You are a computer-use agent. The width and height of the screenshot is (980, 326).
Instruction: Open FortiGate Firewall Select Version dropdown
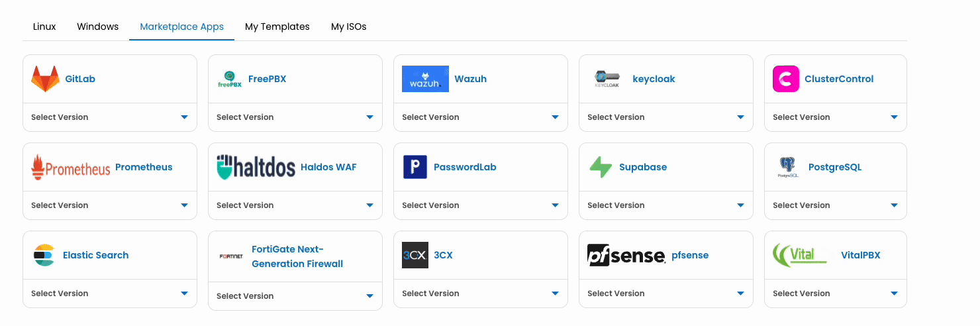click(295, 296)
